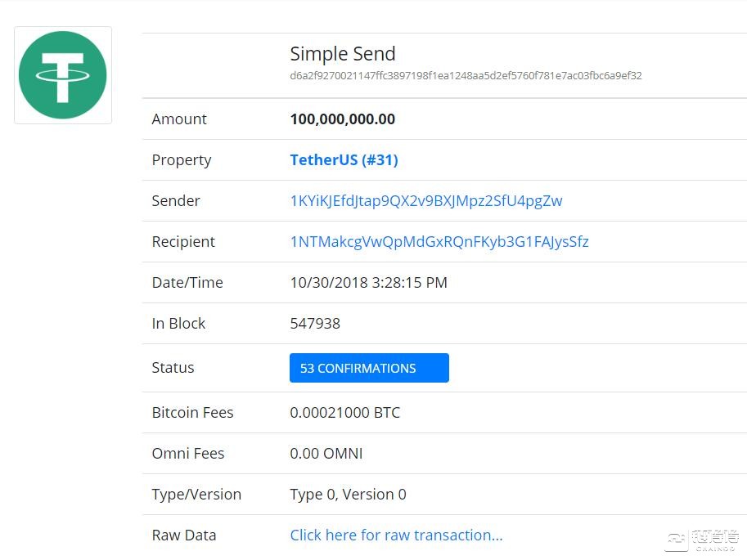Click the Type/Version row label
747x560 pixels.
[196, 495]
